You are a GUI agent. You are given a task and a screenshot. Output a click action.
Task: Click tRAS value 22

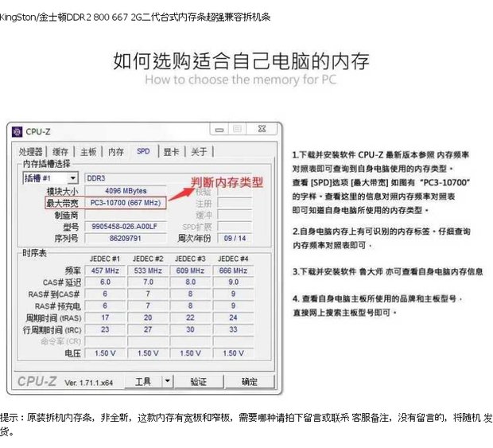point(190,317)
